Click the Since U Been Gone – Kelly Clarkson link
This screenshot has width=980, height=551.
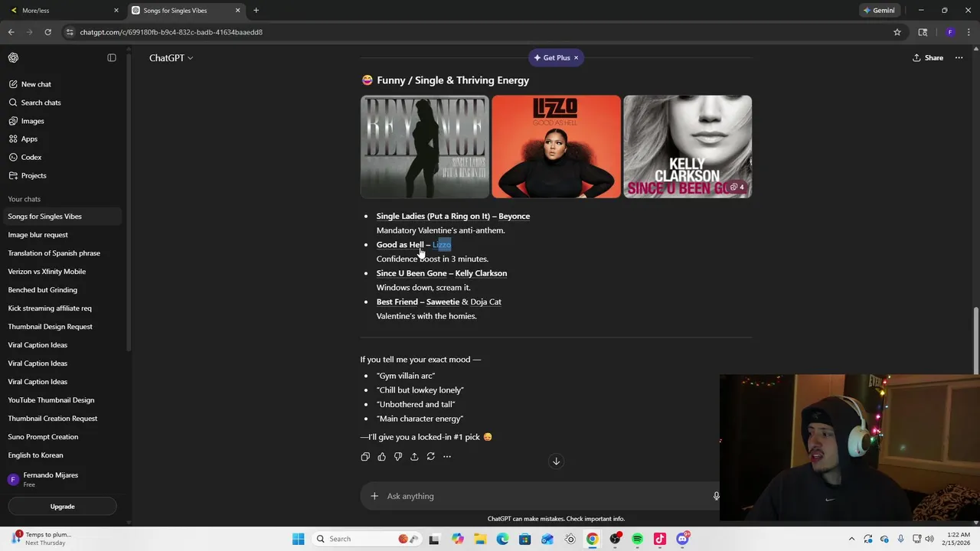click(x=442, y=273)
